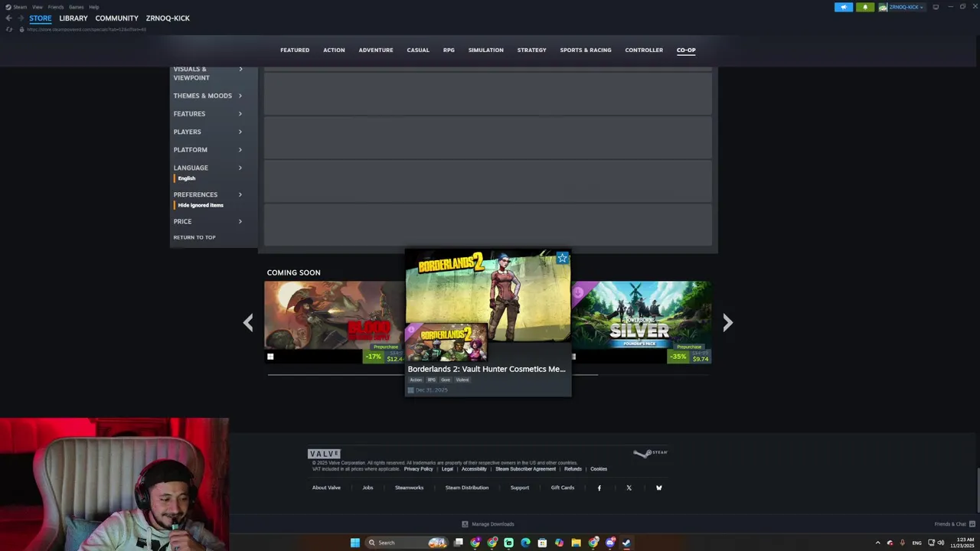Expand the Platform filter section
Viewport: 980px width, 551px height.
coord(207,150)
